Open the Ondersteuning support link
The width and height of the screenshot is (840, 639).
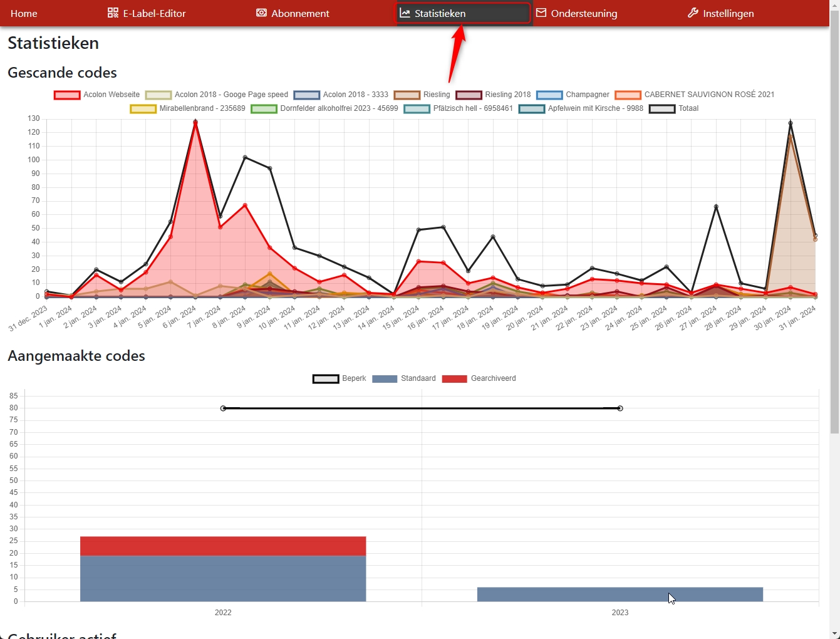tap(583, 13)
